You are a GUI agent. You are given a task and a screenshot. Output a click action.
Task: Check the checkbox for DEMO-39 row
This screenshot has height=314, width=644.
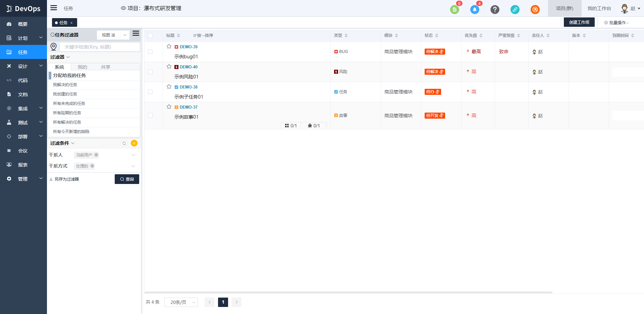pos(150,52)
